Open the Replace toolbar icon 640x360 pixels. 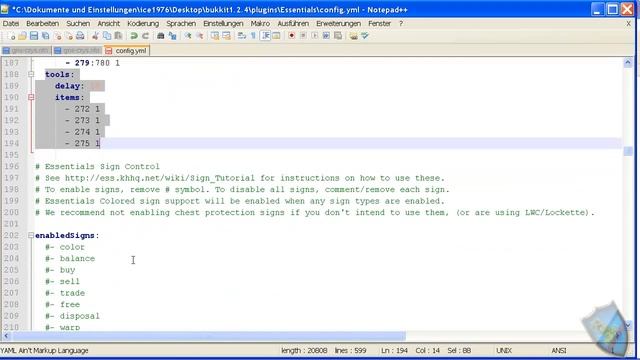coord(172,36)
